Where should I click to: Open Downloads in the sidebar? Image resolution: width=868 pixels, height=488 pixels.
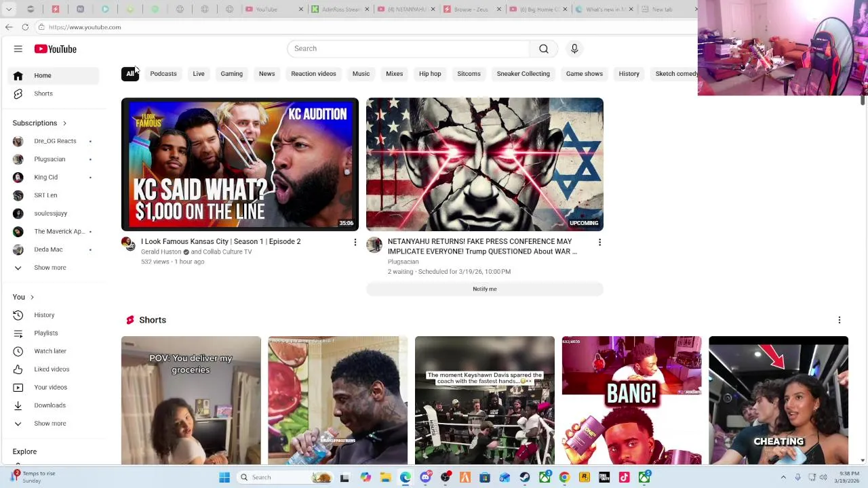point(54,405)
